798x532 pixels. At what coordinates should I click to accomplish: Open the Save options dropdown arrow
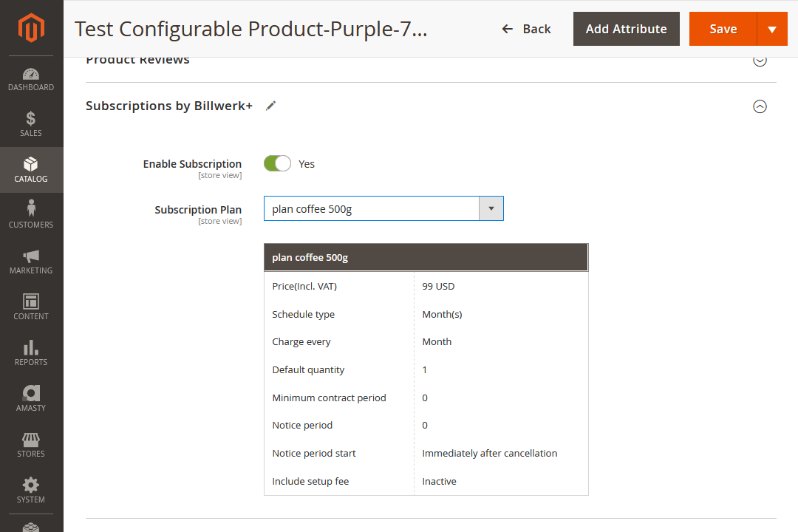772,29
